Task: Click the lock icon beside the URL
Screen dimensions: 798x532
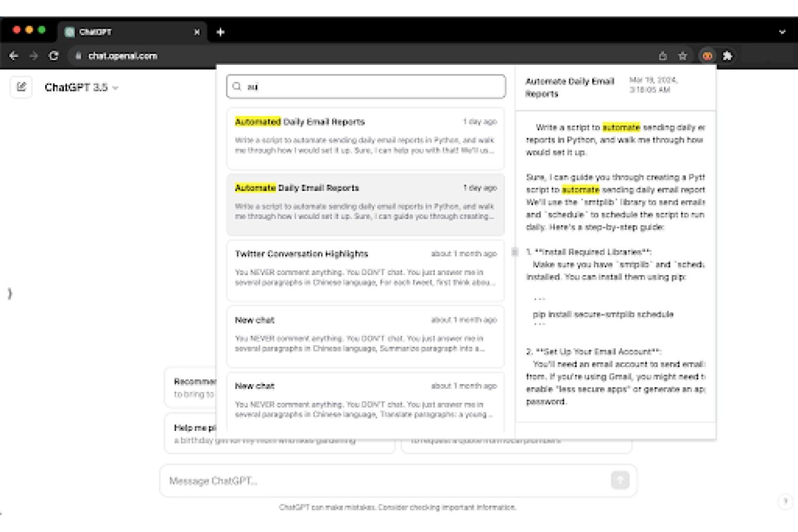Action: click(x=78, y=56)
